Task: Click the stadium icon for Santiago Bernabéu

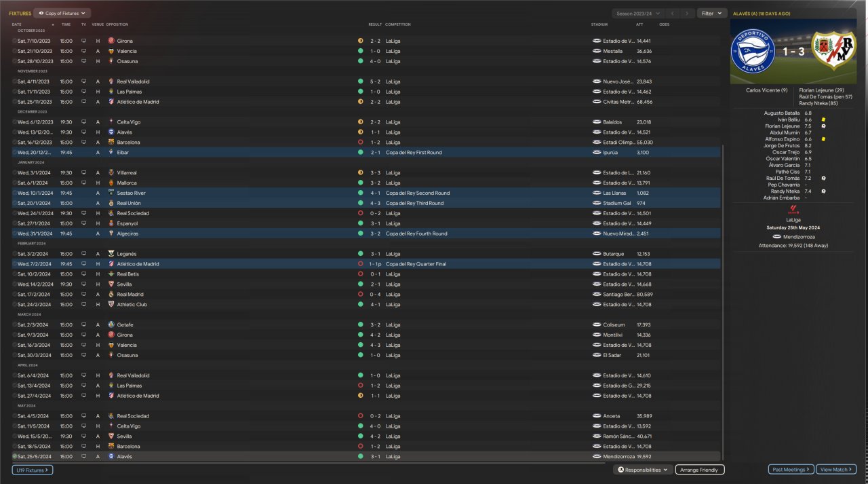Action: 597,295
